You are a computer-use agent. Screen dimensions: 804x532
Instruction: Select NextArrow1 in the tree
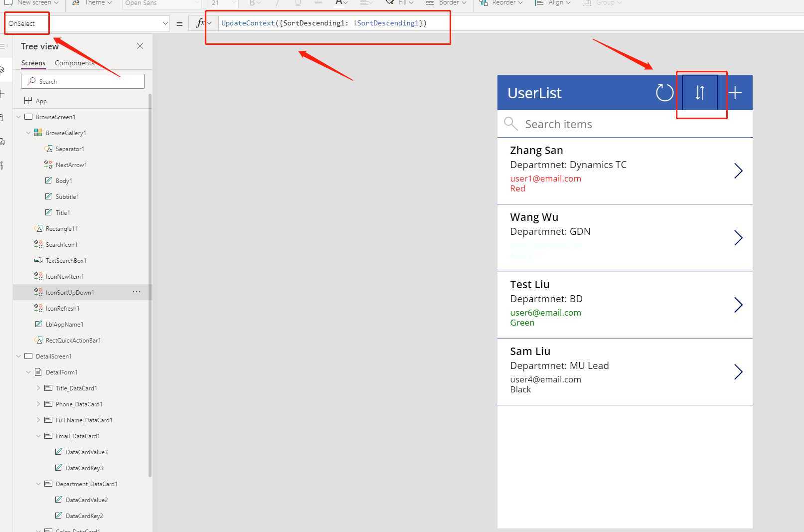pyautogui.click(x=71, y=165)
